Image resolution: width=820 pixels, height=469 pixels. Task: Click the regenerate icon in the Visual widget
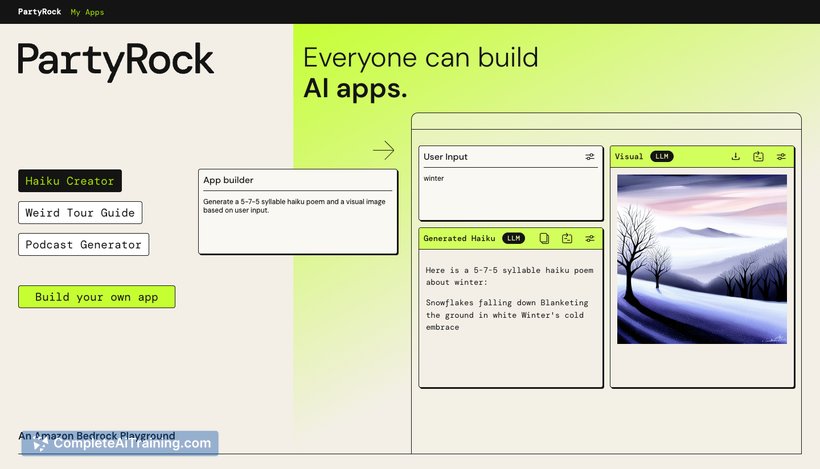click(x=758, y=156)
